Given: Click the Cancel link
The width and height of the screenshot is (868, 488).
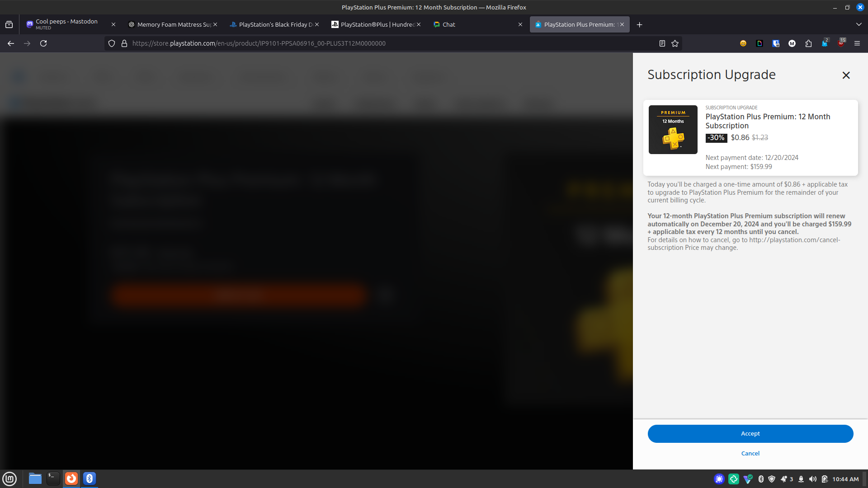Looking at the screenshot, I should [750, 453].
